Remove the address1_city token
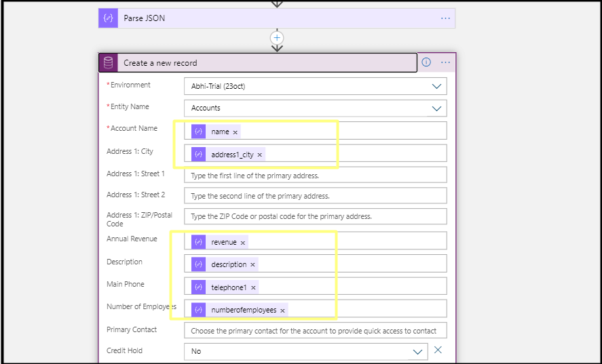602x364 pixels. (x=259, y=155)
